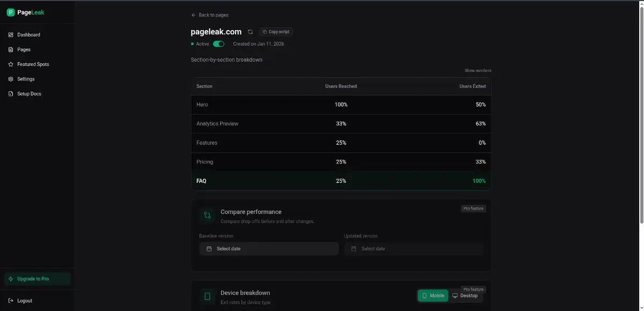Click the Compare performance branch icon
Image resolution: width=644 pixels, height=311 pixels.
tap(207, 216)
